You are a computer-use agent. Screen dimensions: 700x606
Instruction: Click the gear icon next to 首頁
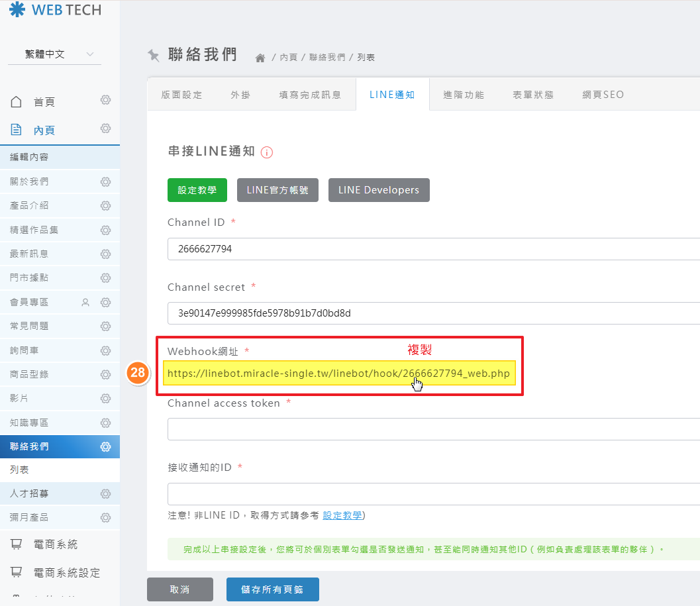105,101
